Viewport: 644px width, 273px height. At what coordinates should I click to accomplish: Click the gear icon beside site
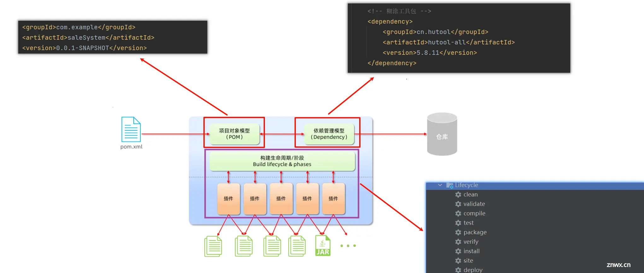coord(458,261)
